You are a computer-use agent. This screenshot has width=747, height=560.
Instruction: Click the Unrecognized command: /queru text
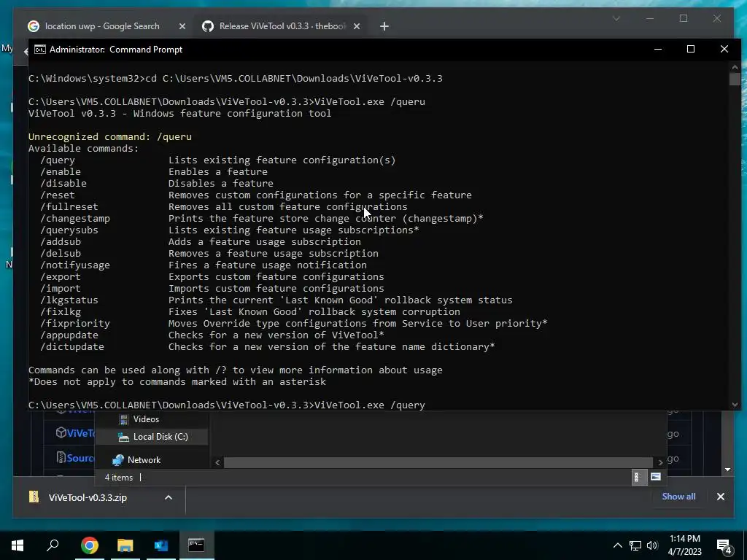[110, 136]
